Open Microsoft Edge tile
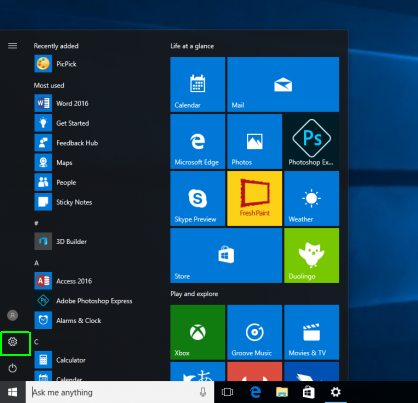Viewport: 418px width, 403px height. (198, 141)
